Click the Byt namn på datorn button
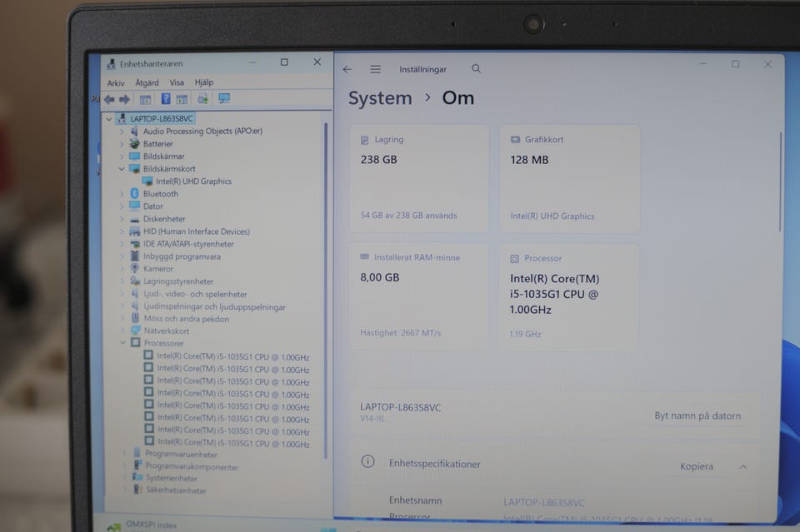This screenshot has height=532, width=800. (x=697, y=415)
